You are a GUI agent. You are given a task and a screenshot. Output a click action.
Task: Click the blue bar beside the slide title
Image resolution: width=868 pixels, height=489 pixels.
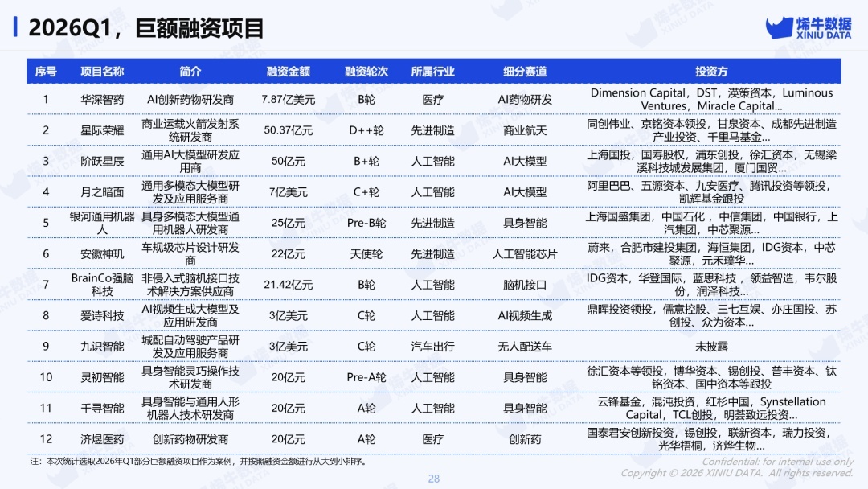point(17,28)
